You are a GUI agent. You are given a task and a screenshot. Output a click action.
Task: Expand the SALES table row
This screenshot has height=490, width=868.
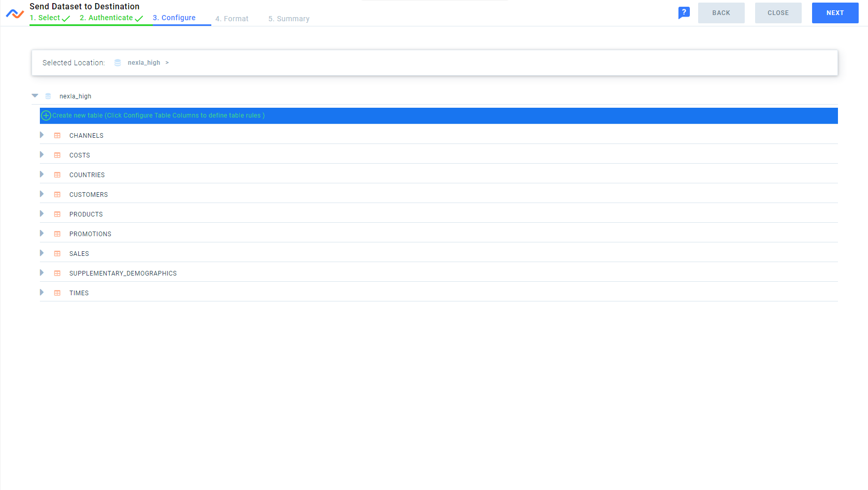tap(42, 253)
